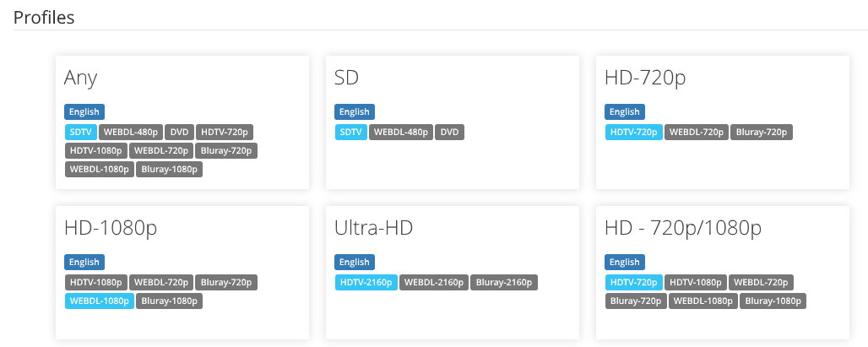Click WEBDL-720p tag in HD - 720p/1080p profile
This screenshot has width=868, height=347.
[761, 283]
